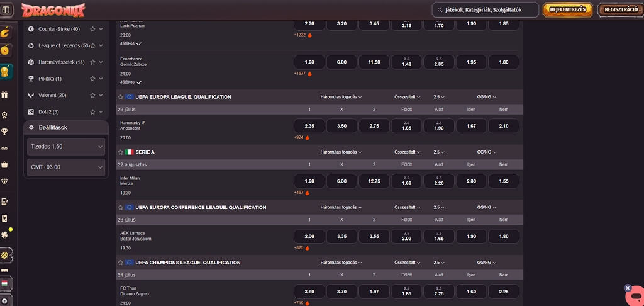Click the Harcművészetek sport icon
This screenshot has height=306, width=644.
click(x=31, y=62)
